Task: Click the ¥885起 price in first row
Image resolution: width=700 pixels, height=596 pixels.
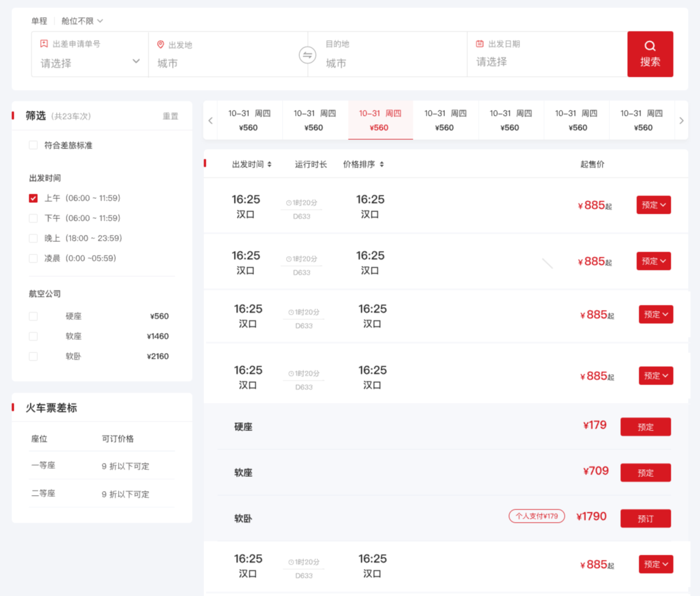Action: tap(595, 205)
